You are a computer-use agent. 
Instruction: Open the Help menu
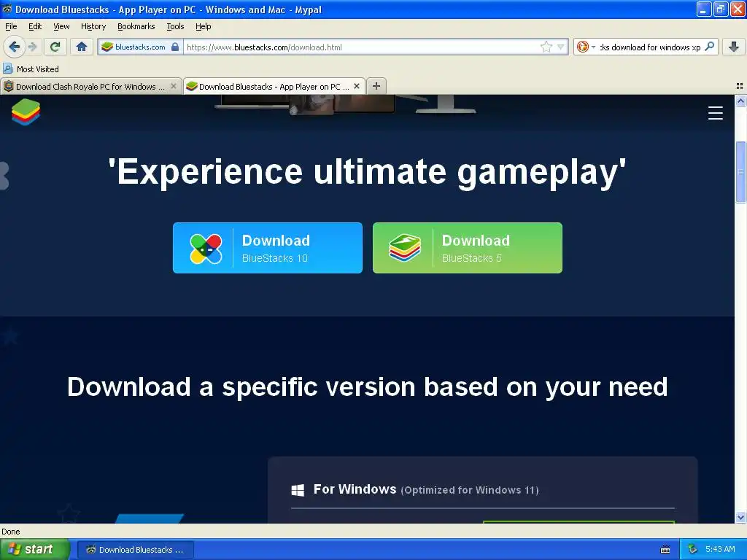pos(204,26)
